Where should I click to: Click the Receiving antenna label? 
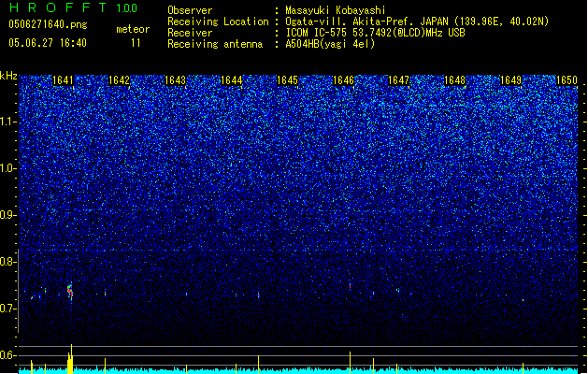pyautogui.click(x=215, y=44)
